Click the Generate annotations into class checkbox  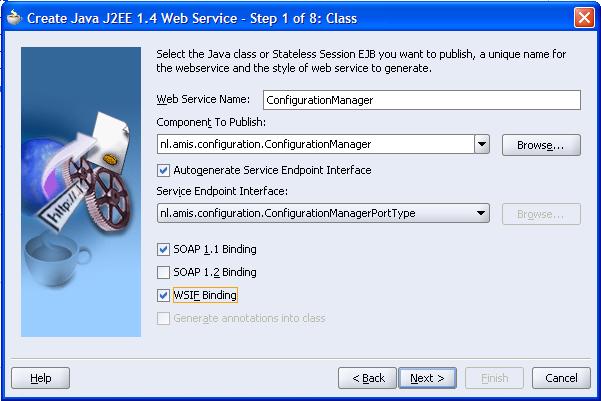[x=163, y=318]
